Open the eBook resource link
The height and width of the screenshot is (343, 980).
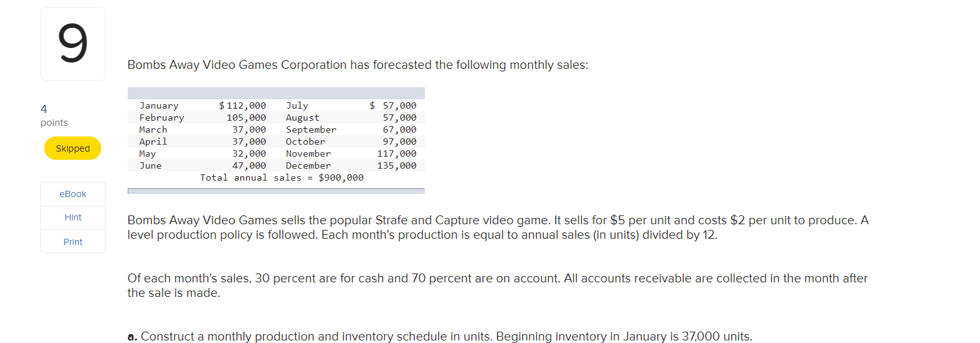point(73,194)
